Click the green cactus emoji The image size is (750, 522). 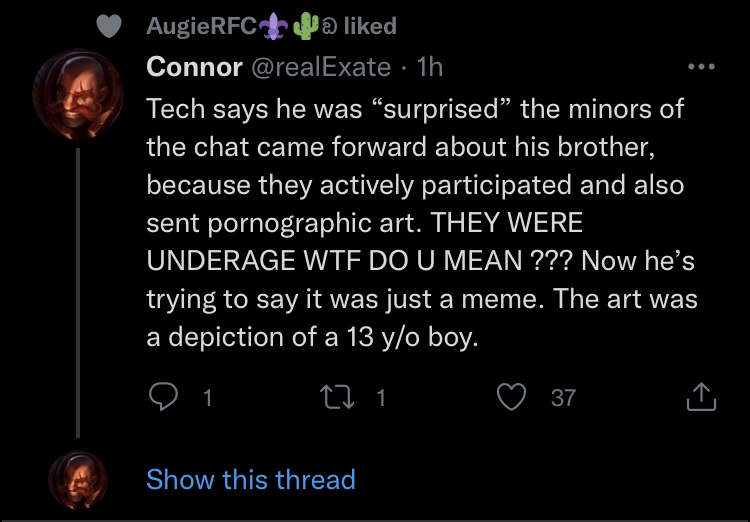click(x=306, y=26)
